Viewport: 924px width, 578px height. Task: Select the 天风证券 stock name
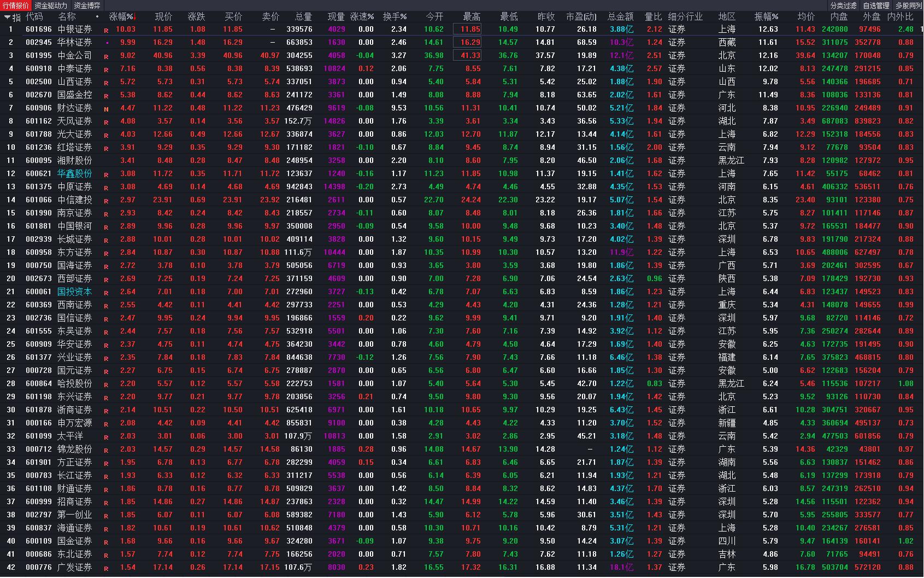(75, 121)
